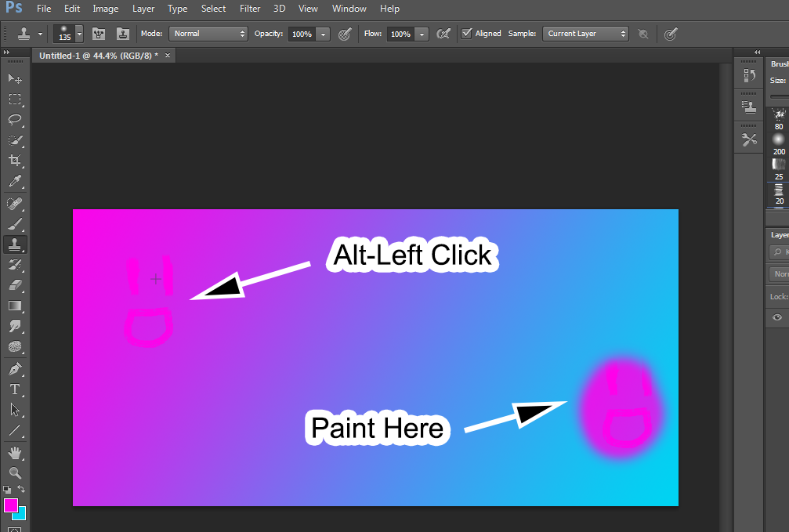Click the magenta foreground color swatch
This screenshot has height=532, width=789.
click(x=11, y=505)
